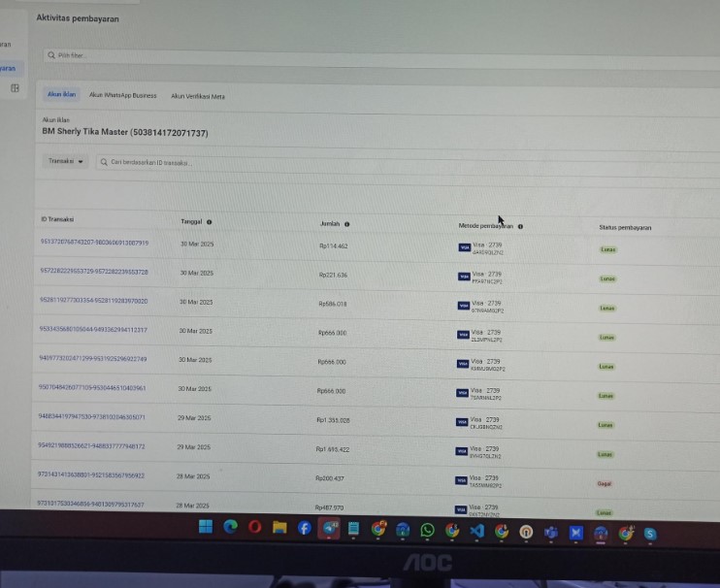720x588 pixels.
Task: Open the Windows Start menu
Action: [205, 527]
